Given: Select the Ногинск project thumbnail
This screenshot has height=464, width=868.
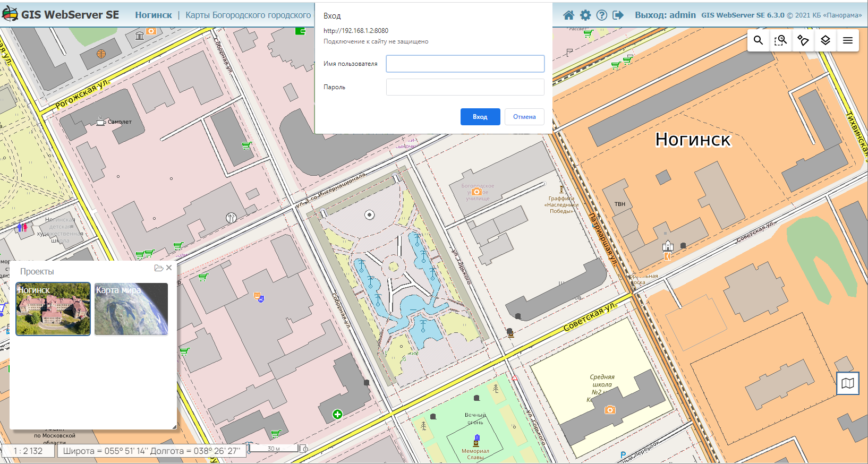Looking at the screenshot, I should click(x=53, y=309).
